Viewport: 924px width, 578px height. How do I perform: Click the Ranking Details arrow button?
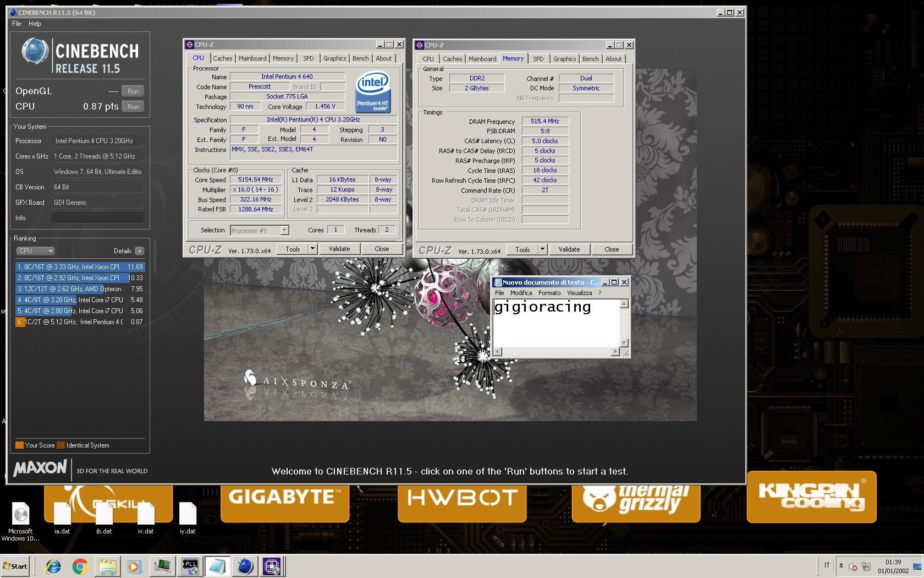(x=140, y=251)
